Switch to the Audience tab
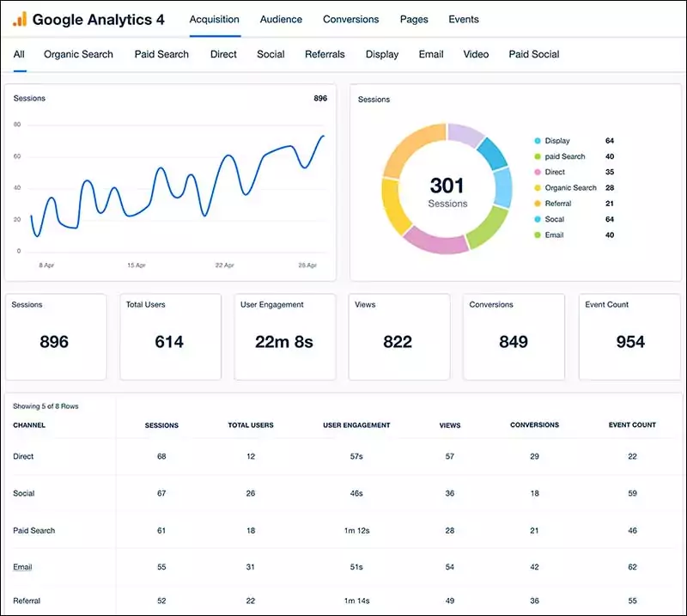 pos(281,19)
